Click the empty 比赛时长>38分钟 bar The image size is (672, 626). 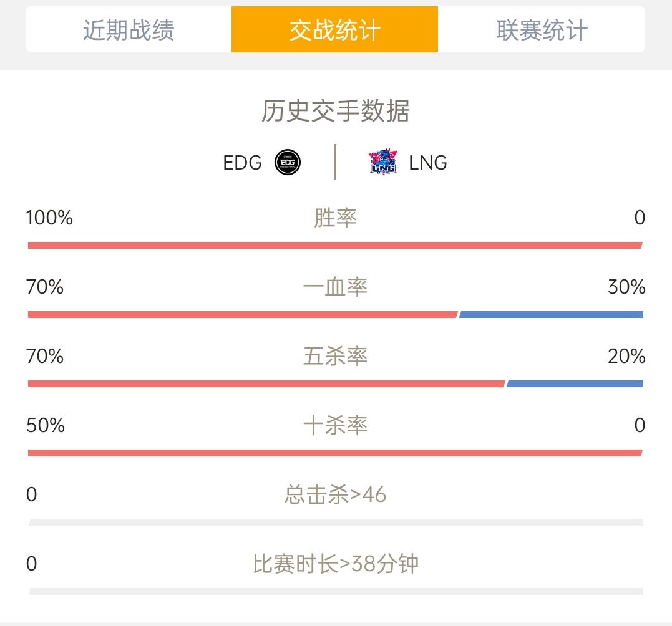coord(336,591)
